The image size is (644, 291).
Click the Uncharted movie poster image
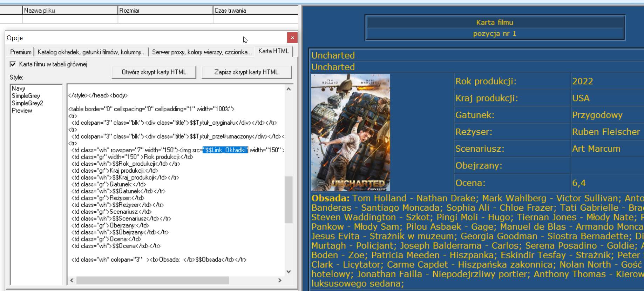351,132
